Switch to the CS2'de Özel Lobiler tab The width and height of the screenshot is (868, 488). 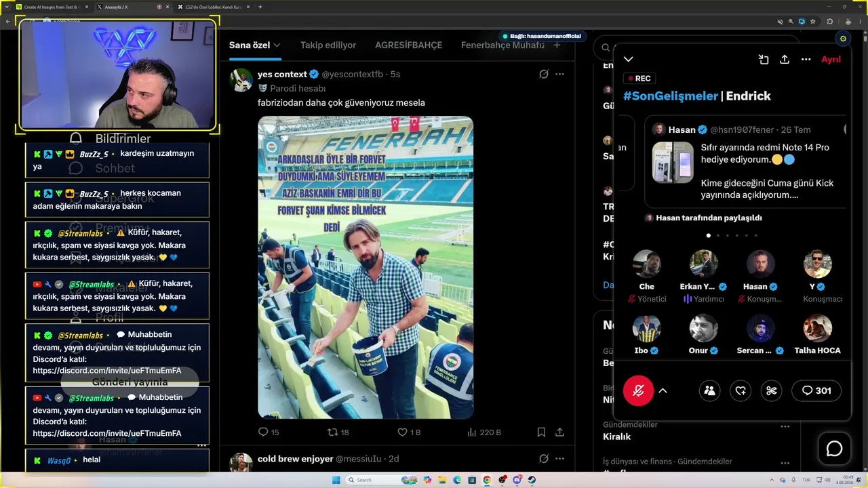pos(212,7)
